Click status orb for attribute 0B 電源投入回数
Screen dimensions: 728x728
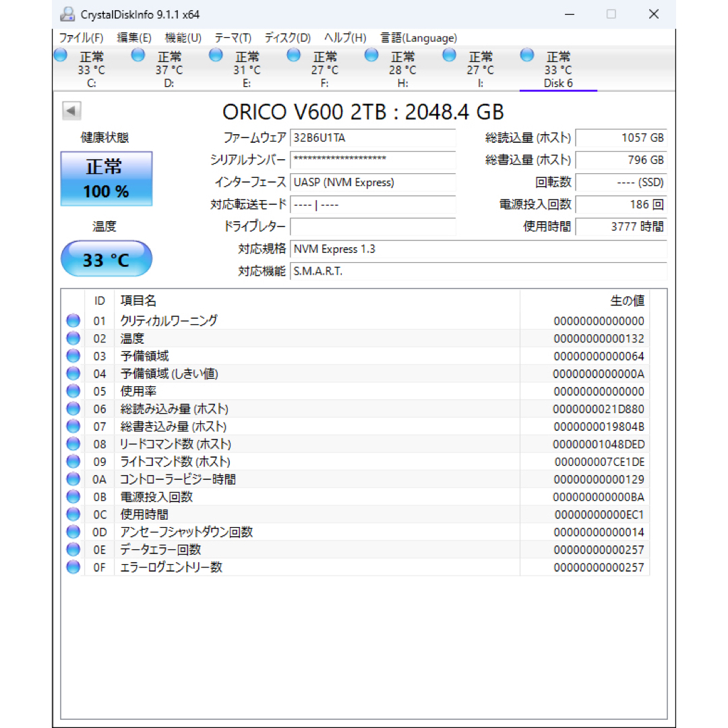pos(73,497)
